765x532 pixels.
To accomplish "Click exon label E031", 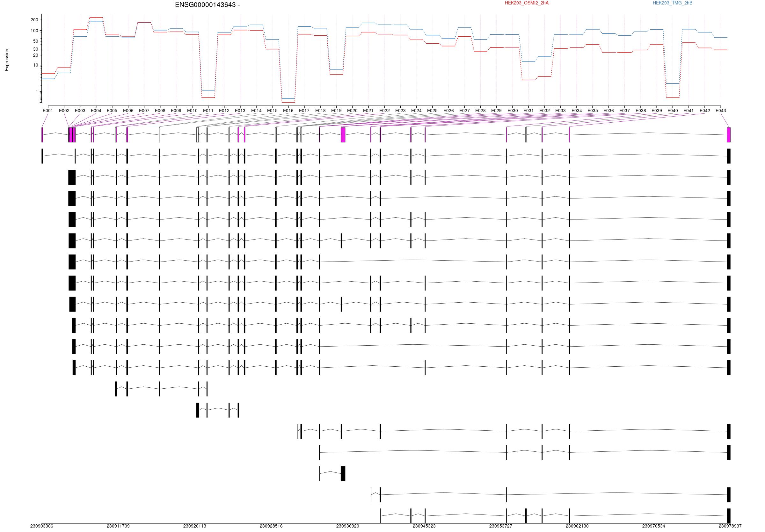I will tap(528, 111).
